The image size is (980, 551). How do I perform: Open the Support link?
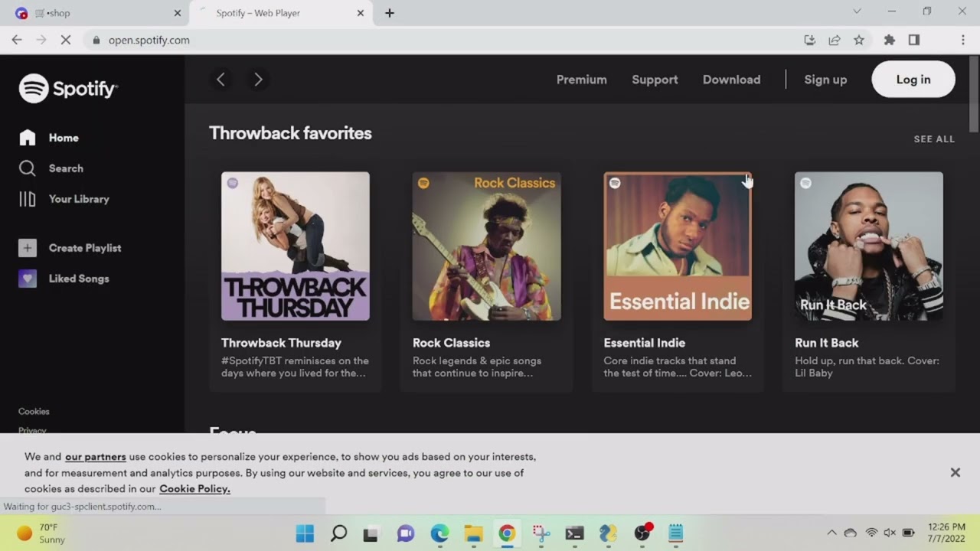pyautogui.click(x=655, y=80)
